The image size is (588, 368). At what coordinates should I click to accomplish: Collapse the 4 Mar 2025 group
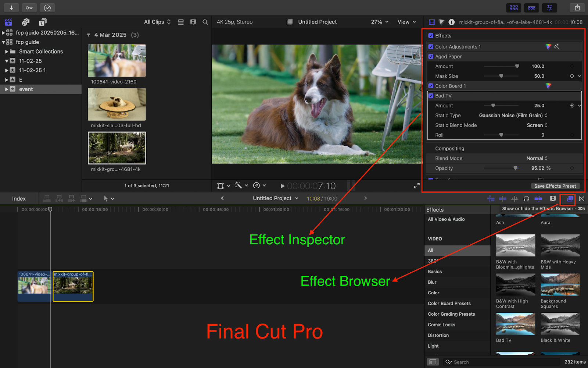point(89,35)
